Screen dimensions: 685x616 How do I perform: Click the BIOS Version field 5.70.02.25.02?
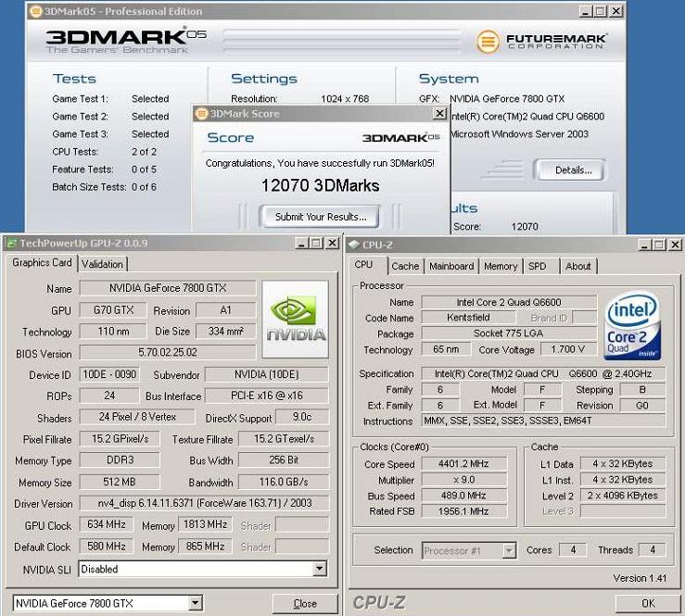pos(168,352)
